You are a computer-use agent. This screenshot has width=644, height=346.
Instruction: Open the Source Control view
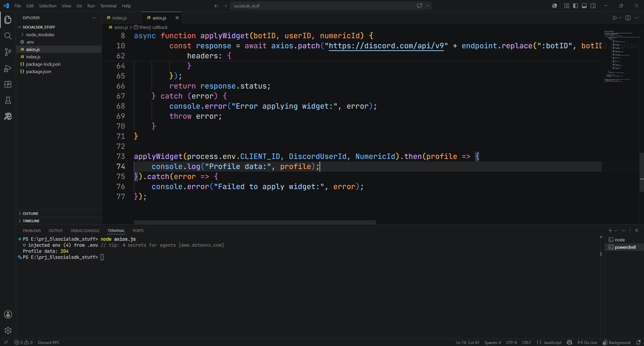[8, 52]
